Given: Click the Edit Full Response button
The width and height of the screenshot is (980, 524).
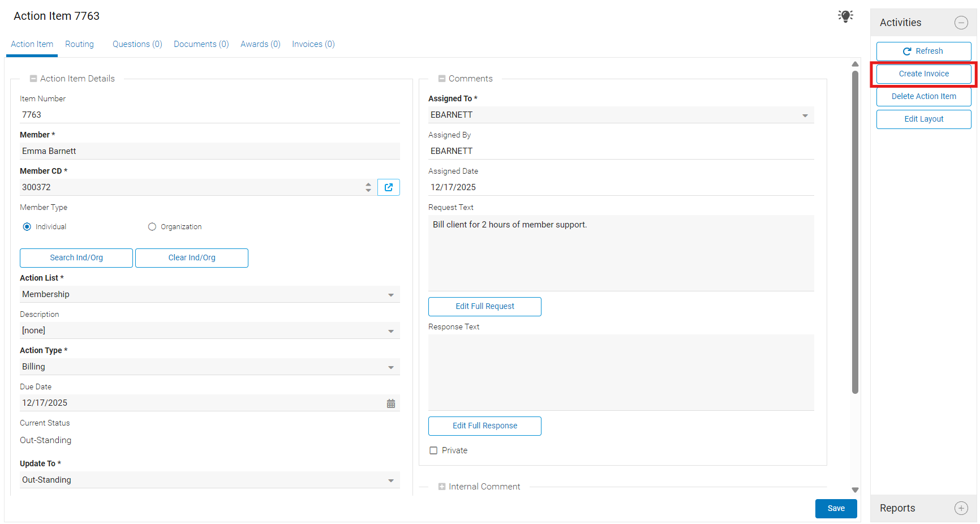Looking at the screenshot, I should pos(485,426).
